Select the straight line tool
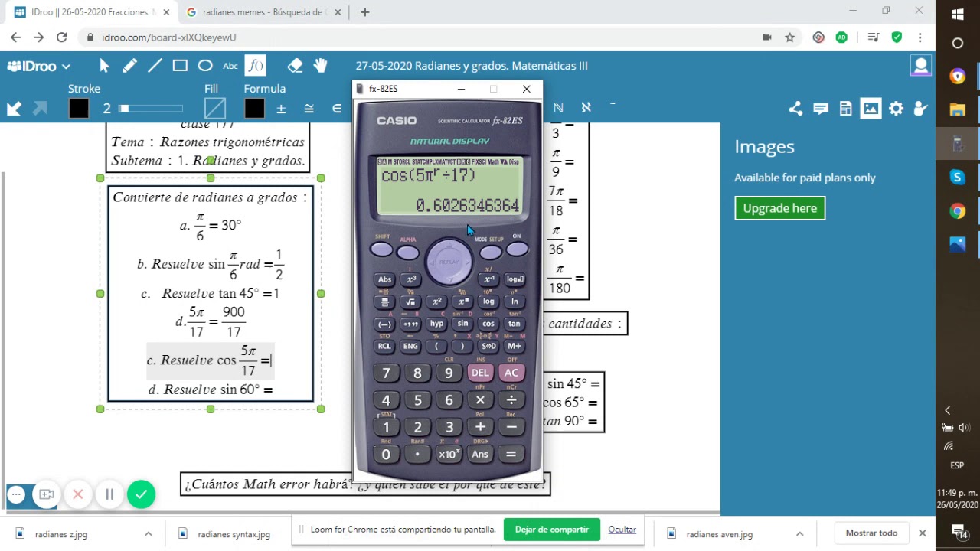Image resolution: width=980 pixels, height=551 pixels. [x=155, y=66]
